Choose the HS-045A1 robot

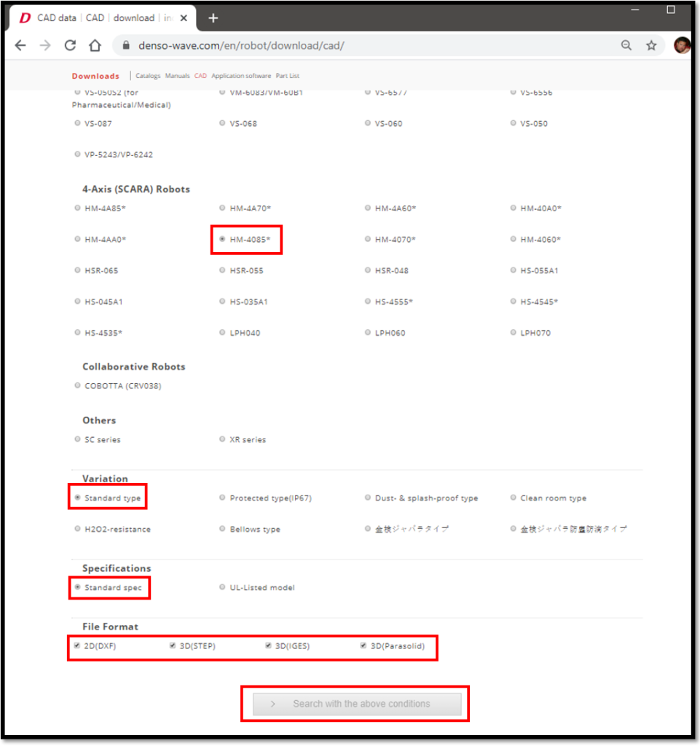point(77,301)
